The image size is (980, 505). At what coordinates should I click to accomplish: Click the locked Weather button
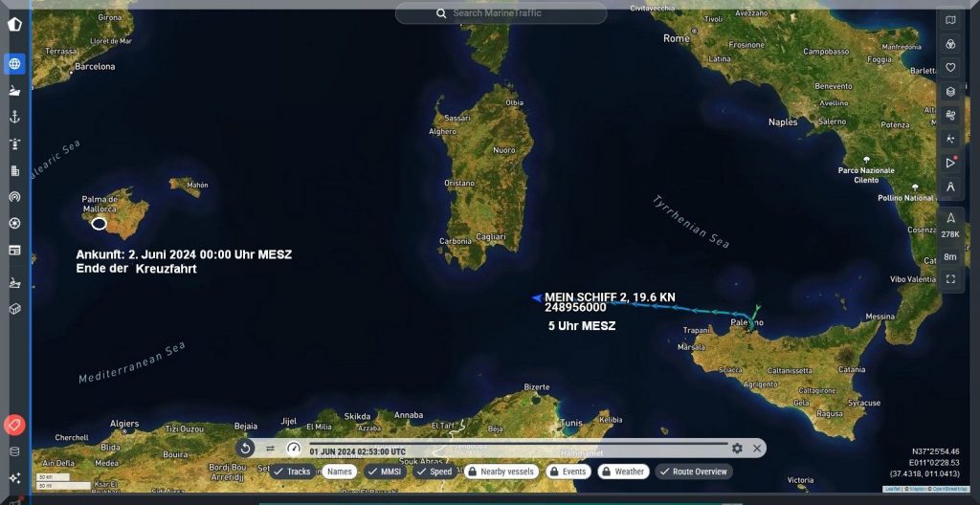[623, 472]
